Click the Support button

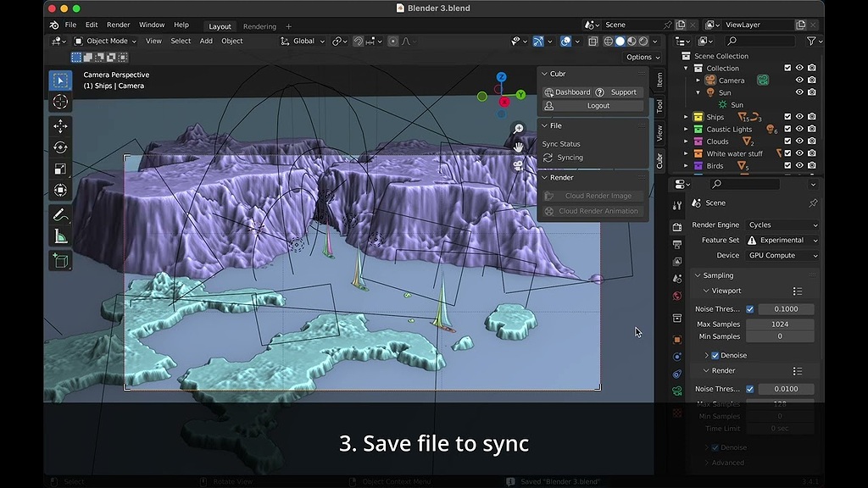coord(618,92)
